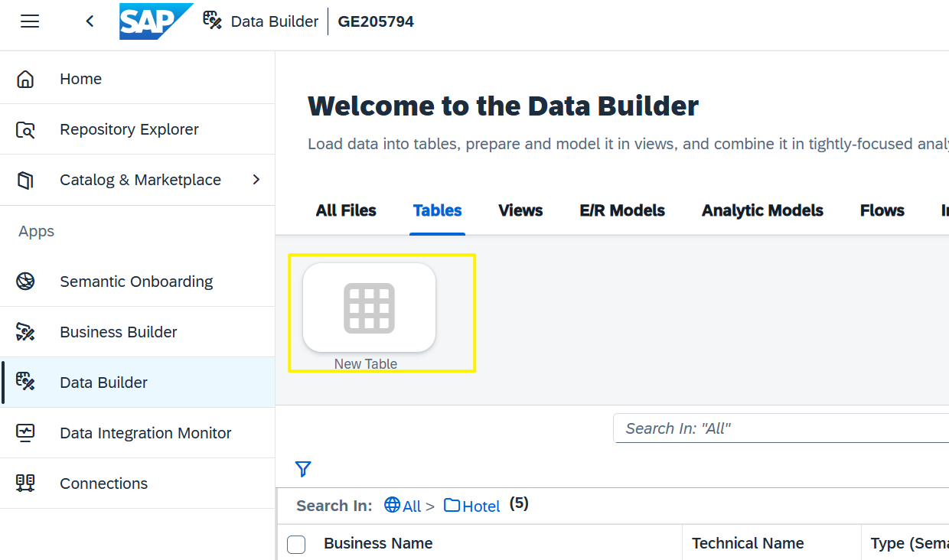Click the Data Builder sidebar icon
The height and width of the screenshot is (560, 949).
click(x=25, y=383)
